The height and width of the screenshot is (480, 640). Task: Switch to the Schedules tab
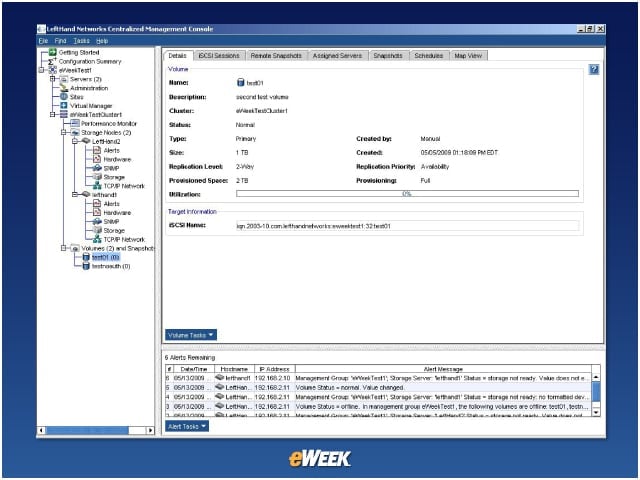pos(429,56)
